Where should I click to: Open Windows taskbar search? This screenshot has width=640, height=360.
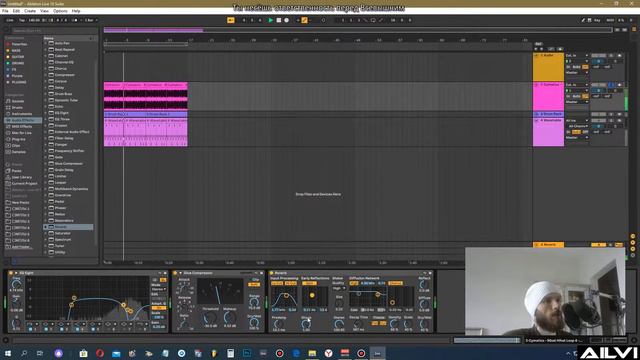24,353
